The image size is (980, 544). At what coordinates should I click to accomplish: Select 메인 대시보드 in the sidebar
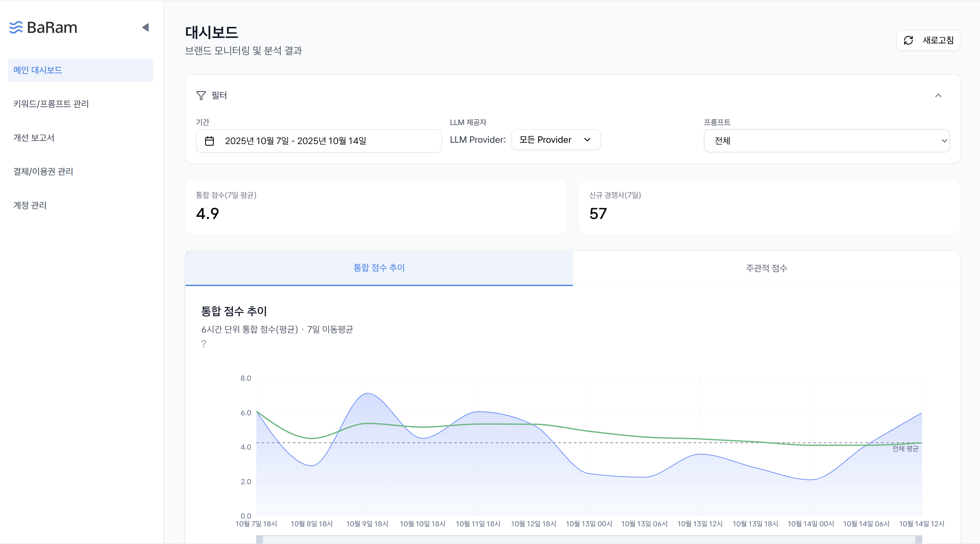tap(37, 70)
